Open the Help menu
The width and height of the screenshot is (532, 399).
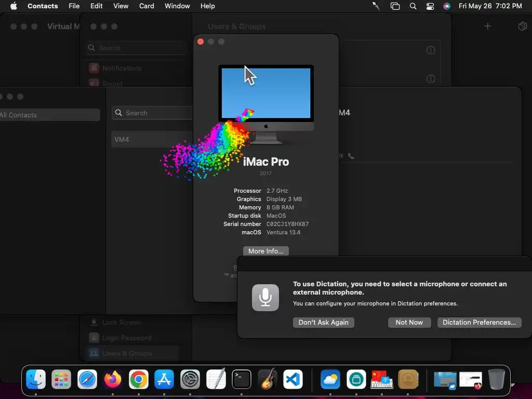[208, 6]
